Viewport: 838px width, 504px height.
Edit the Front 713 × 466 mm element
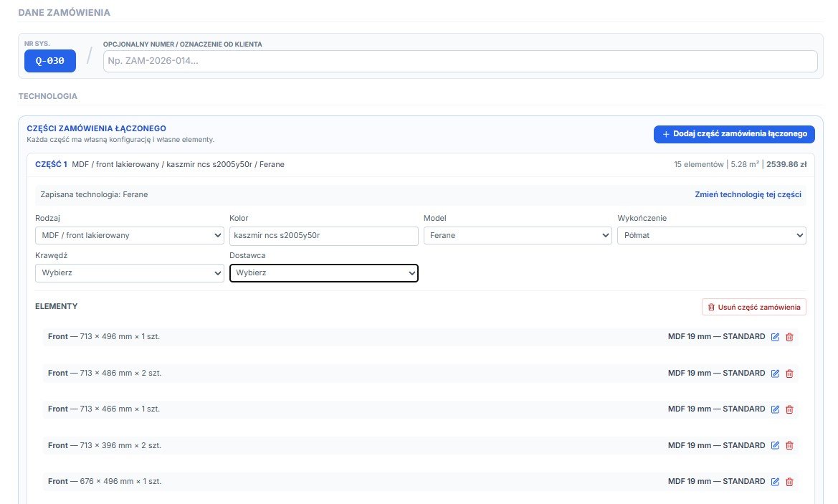775,409
